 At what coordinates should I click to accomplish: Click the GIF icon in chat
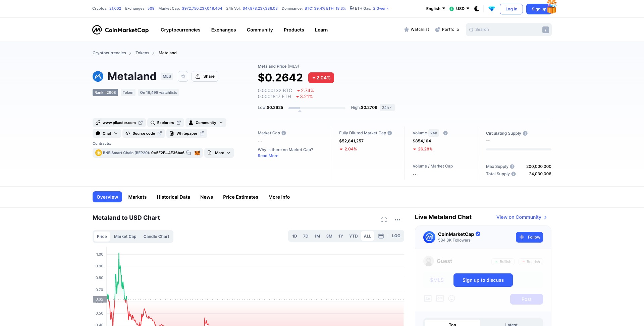tap(440, 299)
